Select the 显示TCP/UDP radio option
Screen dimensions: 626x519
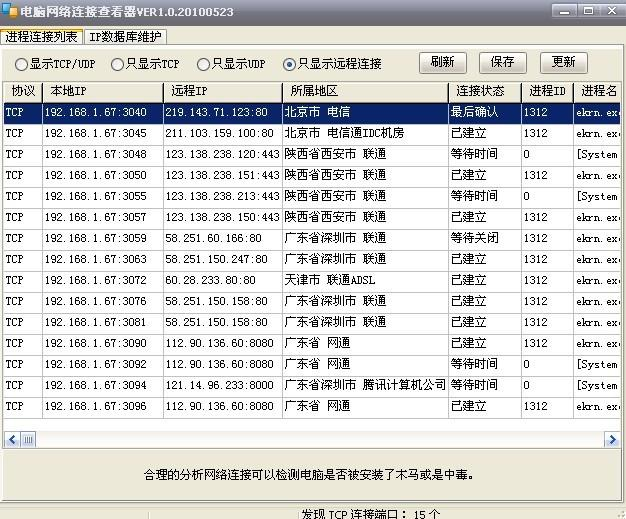(x=55, y=64)
